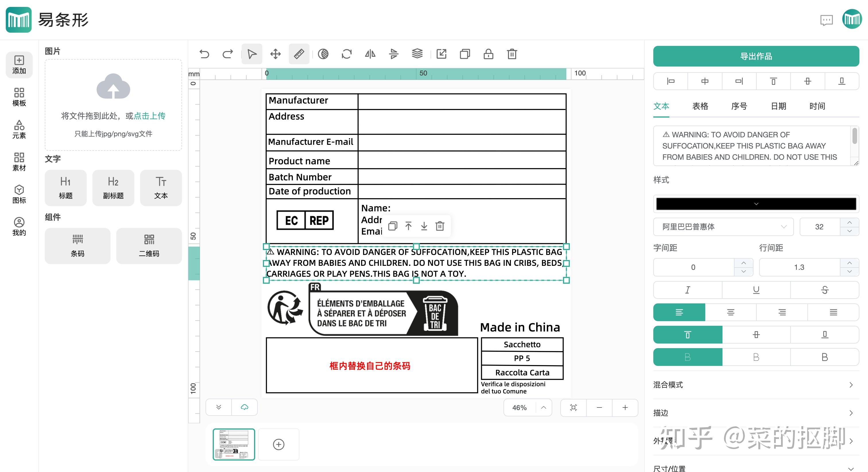Screen dimensions: 868x472
Task: Open the 模板 templates sidebar section
Action: point(19,97)
